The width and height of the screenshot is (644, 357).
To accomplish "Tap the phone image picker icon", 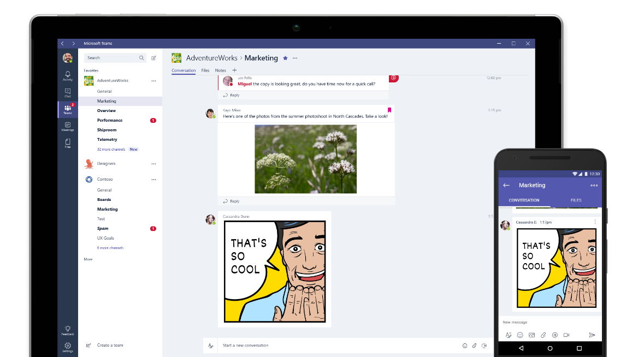I will [x=532, y=335].
